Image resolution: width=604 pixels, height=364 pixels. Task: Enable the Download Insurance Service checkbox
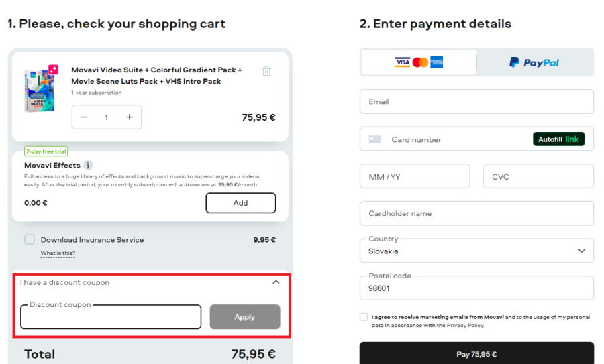[x=30, y=239]
